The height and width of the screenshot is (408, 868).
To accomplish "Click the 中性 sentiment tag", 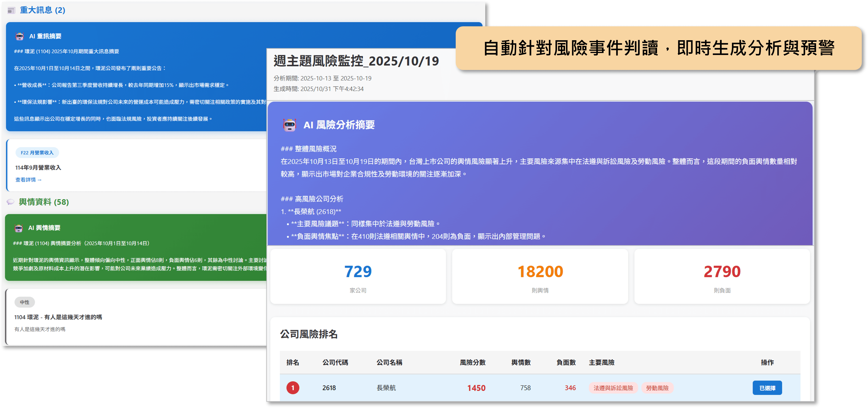I will tap(25, 302).
